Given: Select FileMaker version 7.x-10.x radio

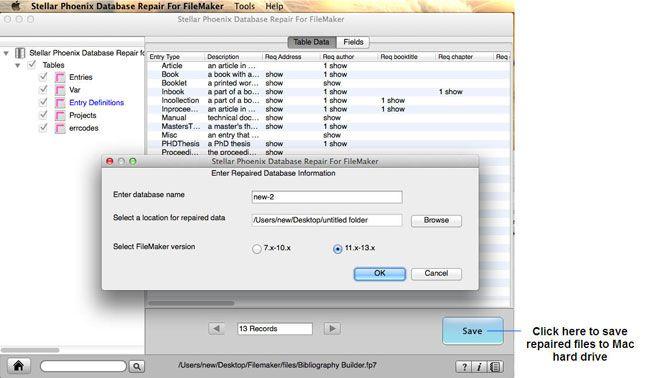Looking at the screenshot, I should pos(257,249).
